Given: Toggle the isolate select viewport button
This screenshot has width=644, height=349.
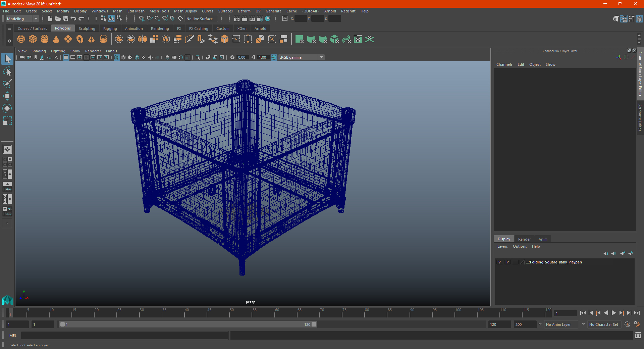Looking at the screenshot, I should pos(198,57).
